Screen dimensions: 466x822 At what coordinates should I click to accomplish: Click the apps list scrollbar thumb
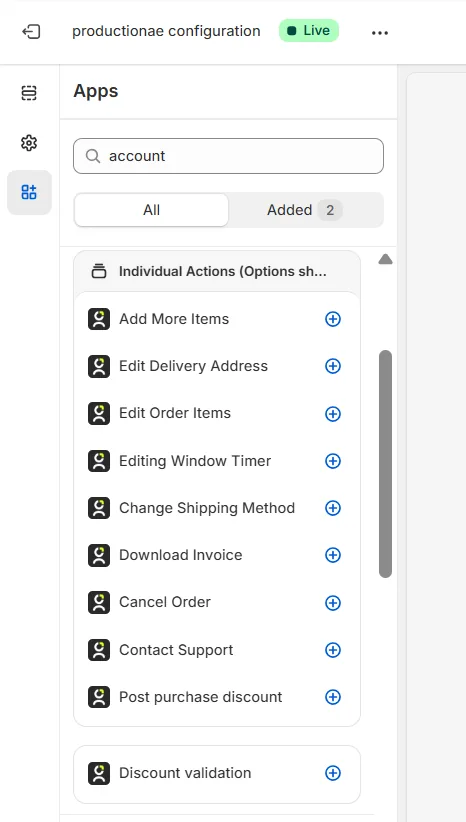(x=385, y=464)
